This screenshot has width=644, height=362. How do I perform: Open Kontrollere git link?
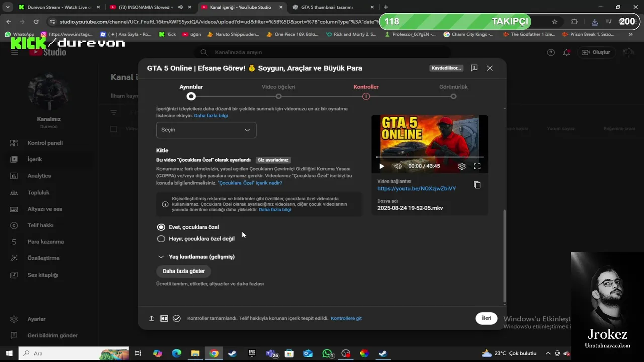[346, 318]
